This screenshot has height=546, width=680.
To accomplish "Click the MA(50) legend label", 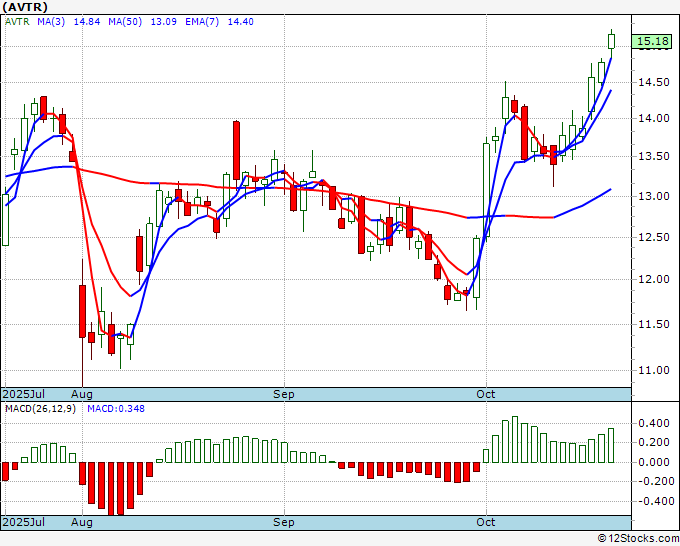I will click(x=125, y=22).
